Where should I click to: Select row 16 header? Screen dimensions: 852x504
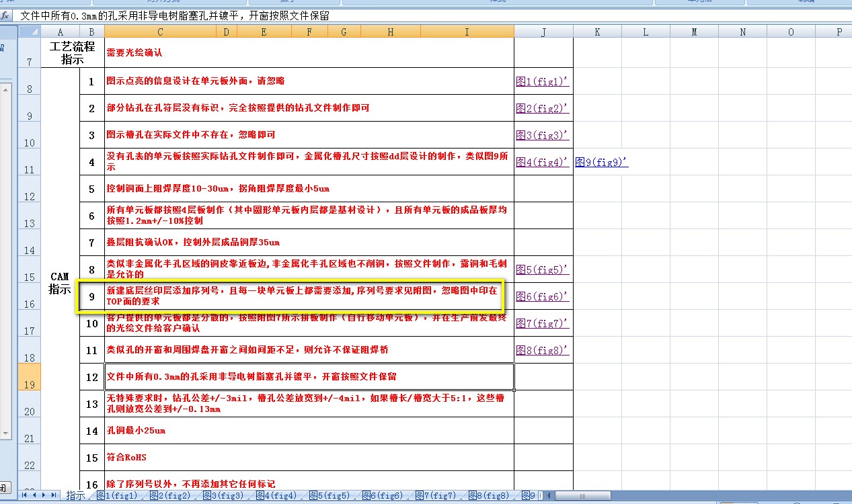point(30,296)
